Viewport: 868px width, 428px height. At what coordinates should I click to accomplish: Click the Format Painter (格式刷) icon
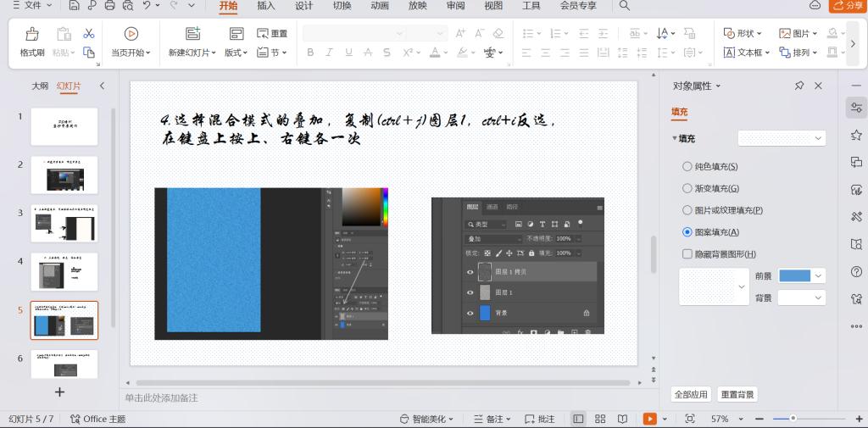[32, 34]
